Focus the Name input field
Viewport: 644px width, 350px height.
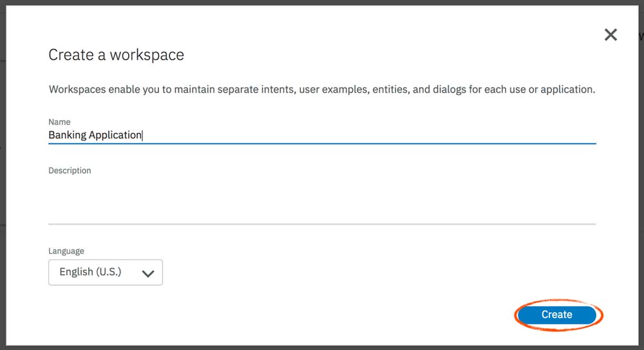coord(322,135)
